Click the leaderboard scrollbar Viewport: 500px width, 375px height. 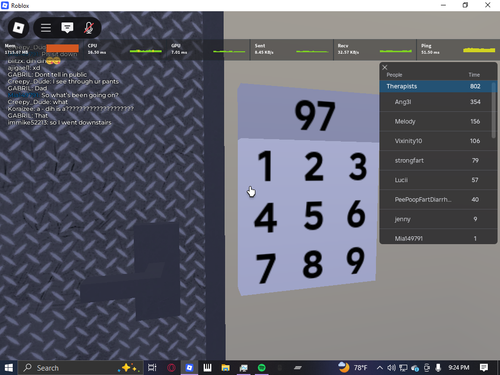494,110
